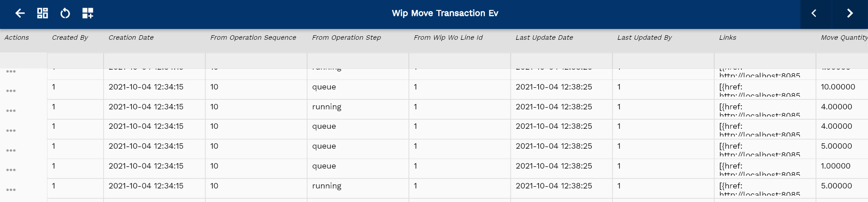Click the Last Update Date column header
Viewport: 868px width, 202px height.
pyautogui.click(x=544, y=38)
